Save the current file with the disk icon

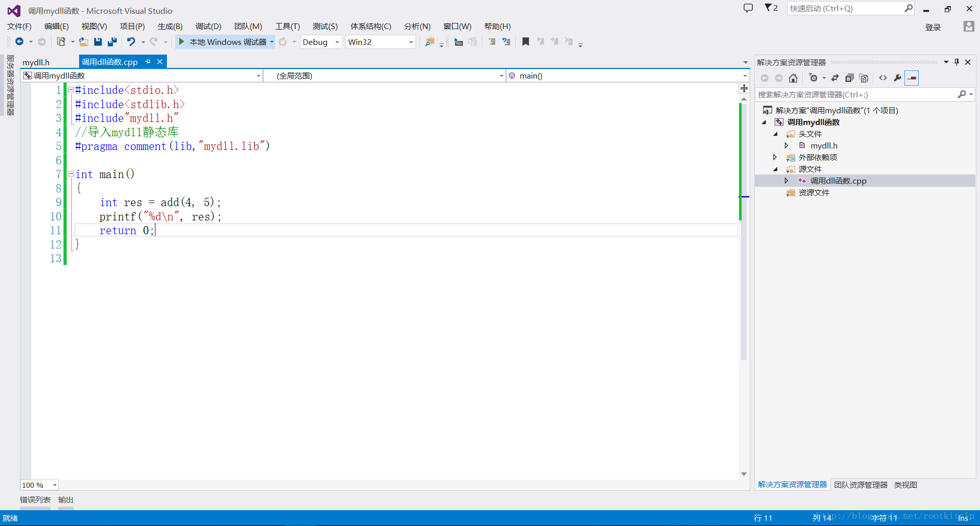[98, 42]
